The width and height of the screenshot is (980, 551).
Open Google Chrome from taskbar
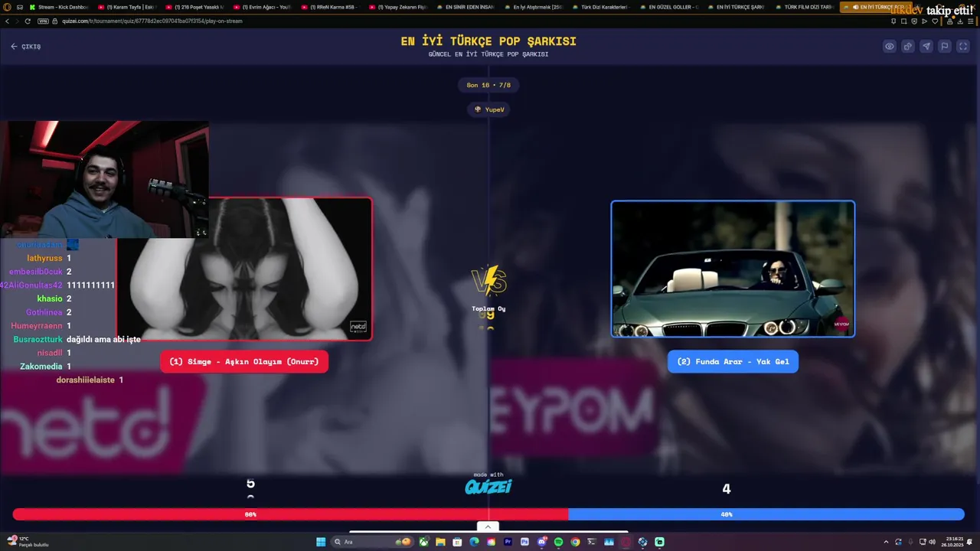pos(575,542)
